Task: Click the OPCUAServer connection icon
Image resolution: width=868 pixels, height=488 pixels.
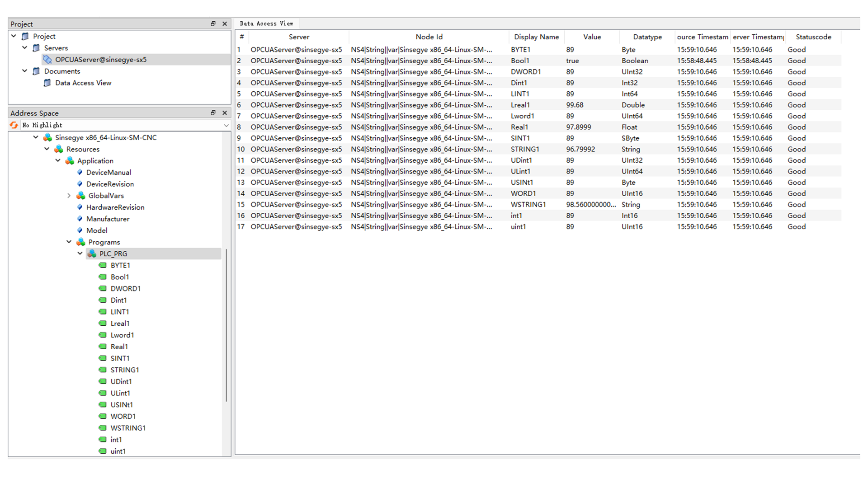Action: click(47, 60)
